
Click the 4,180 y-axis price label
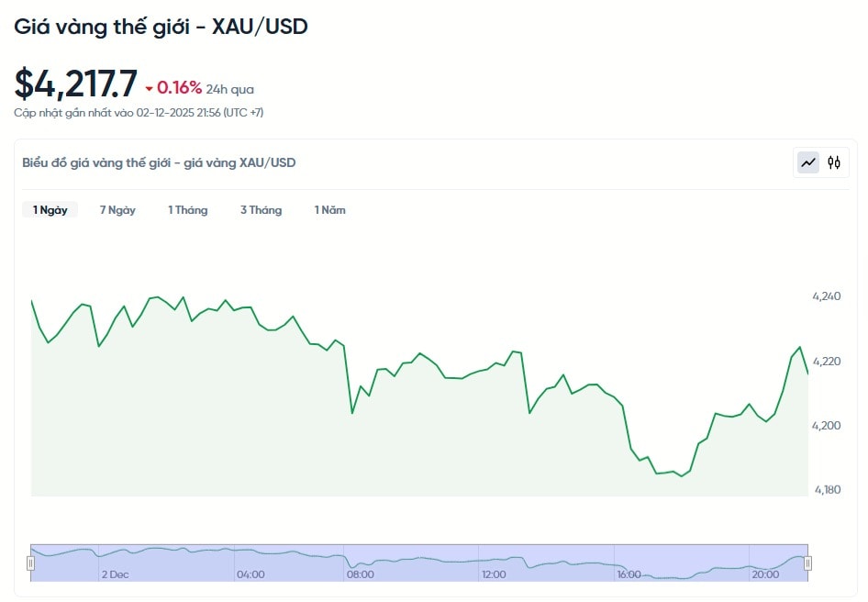point(826,489)
